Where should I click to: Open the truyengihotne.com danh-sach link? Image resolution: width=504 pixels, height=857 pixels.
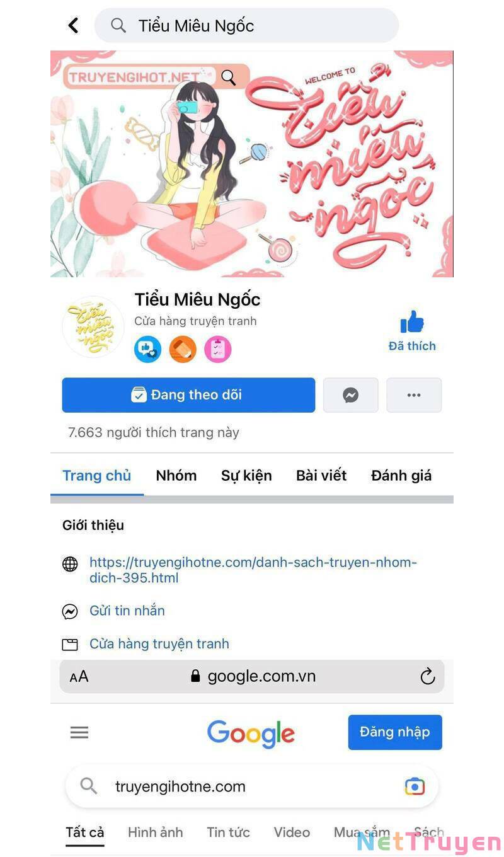pos(253,570)
